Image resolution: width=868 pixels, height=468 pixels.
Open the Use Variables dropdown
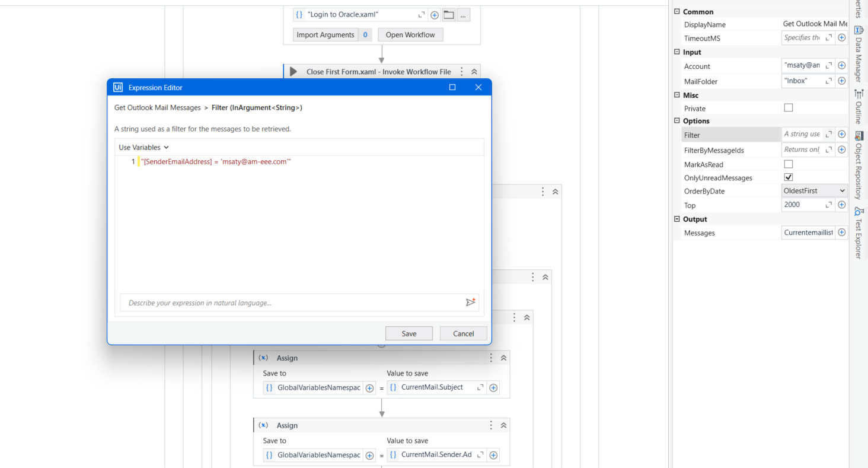point(144,147)
